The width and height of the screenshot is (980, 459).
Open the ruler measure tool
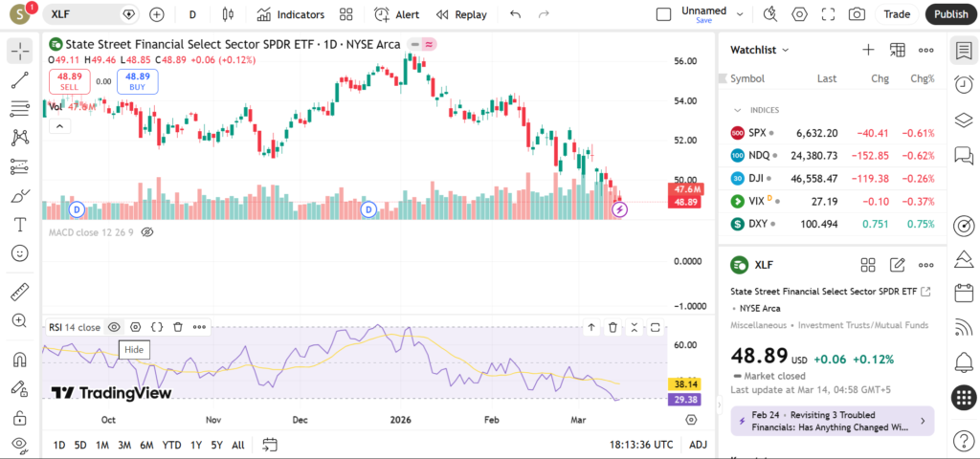pyautogui.click(x=19, y=293)
